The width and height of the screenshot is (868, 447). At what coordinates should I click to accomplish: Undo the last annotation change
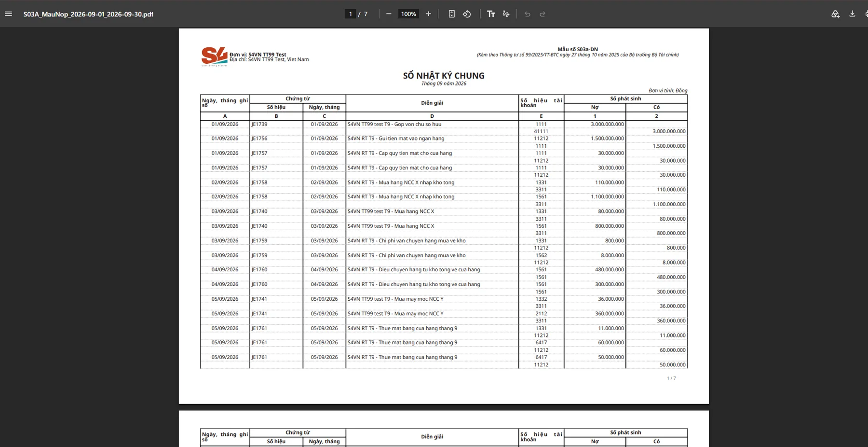click(x=528, y=14)
